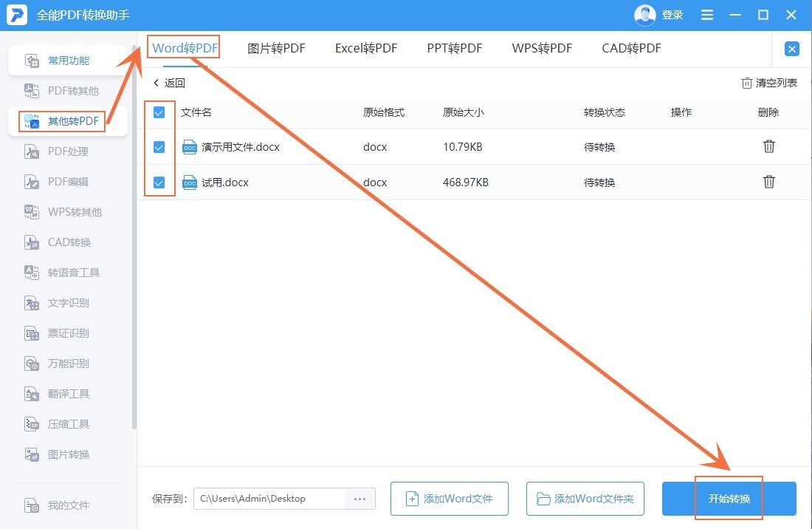Uncheck 演示用文件.docx from conversion list

(x=159, y=147)
